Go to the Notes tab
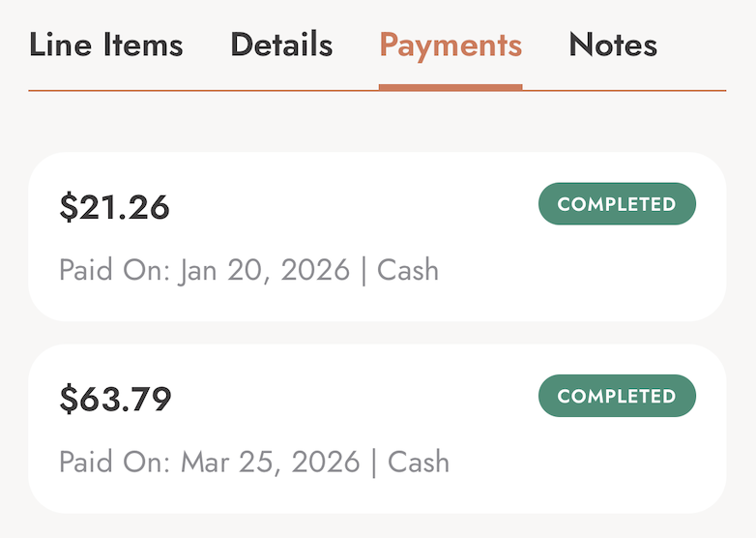The width and height of the screenshot is (756, 538). click(613, 45)
